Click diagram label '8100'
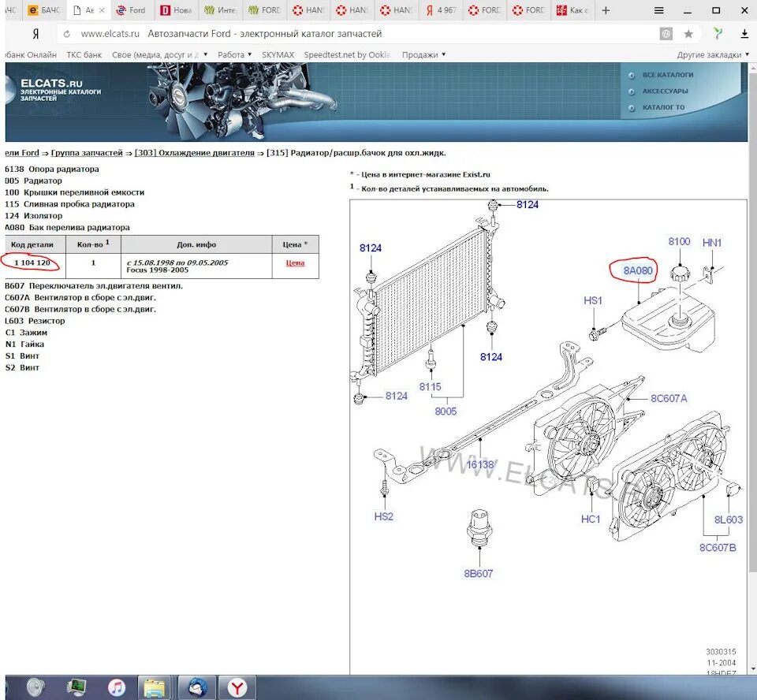 point(679,241)
